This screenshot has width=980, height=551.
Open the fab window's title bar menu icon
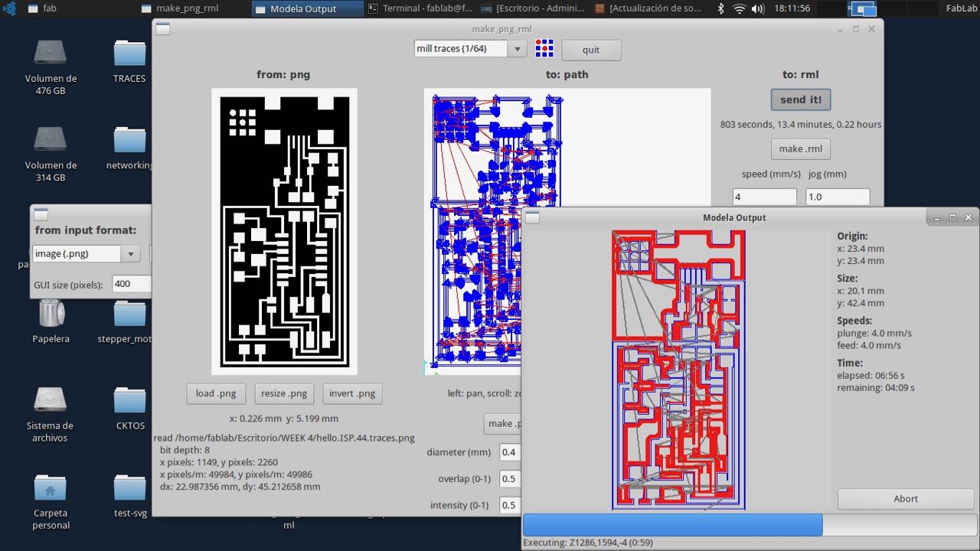click(x=41, y=215)
